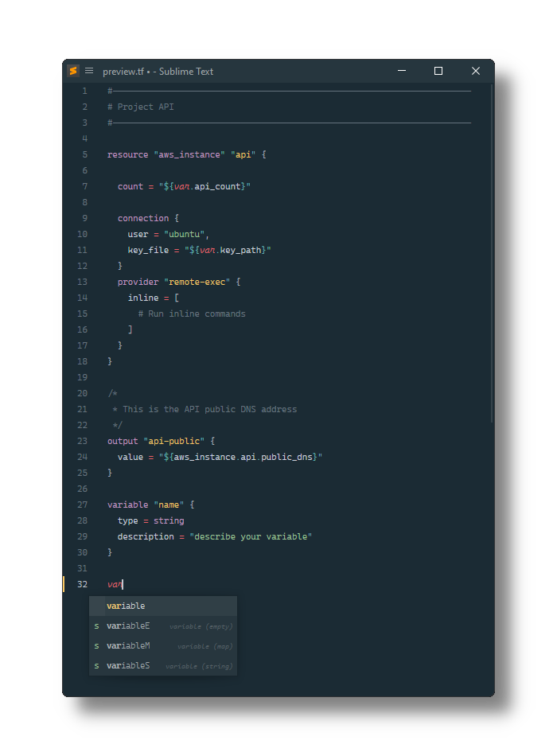Click 'aws_instance.api.public_dns' expression
The width and height of the screenshot is (557, 756).
[243, 457]
